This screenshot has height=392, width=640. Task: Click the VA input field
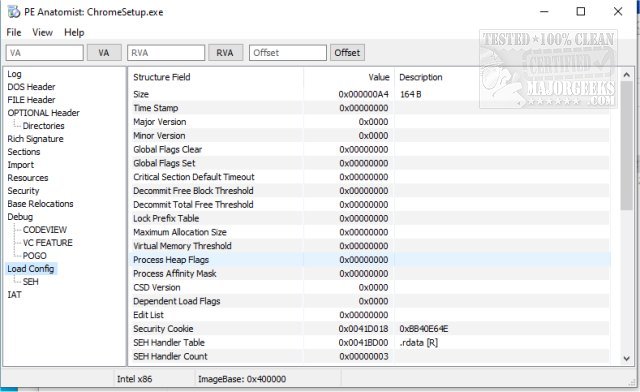point(44,53)
